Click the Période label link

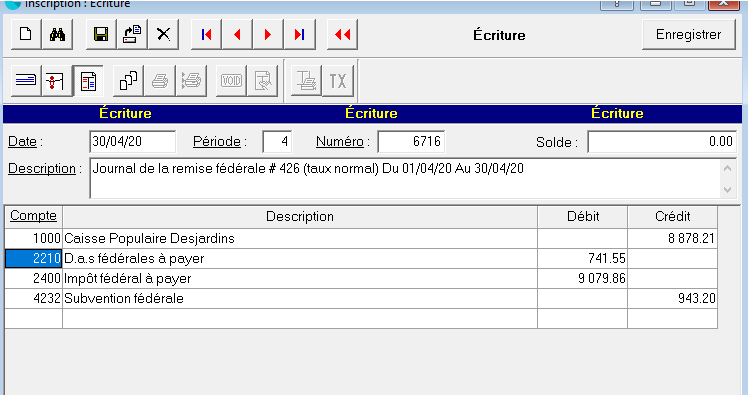pos(217,142)
